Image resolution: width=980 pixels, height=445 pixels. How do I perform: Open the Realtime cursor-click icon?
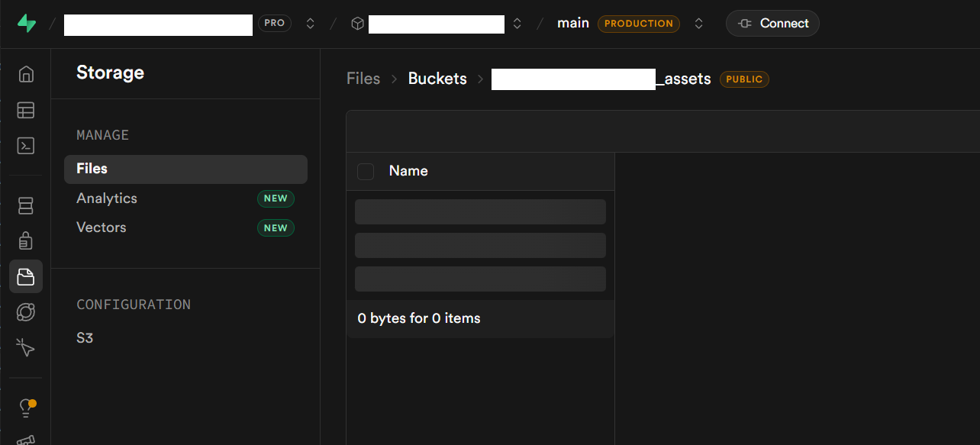26,348
